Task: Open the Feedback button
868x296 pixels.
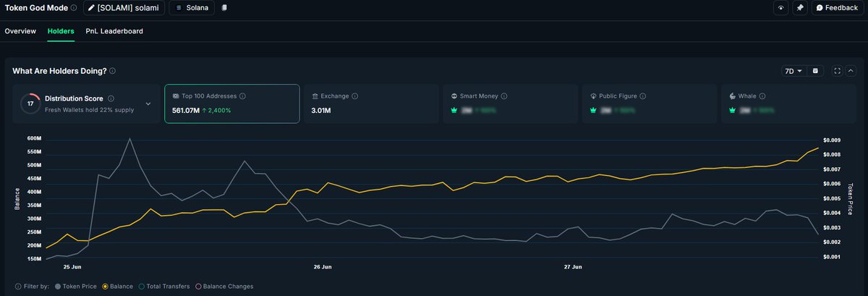Action: pyautogui.click(x=837, y=8)
